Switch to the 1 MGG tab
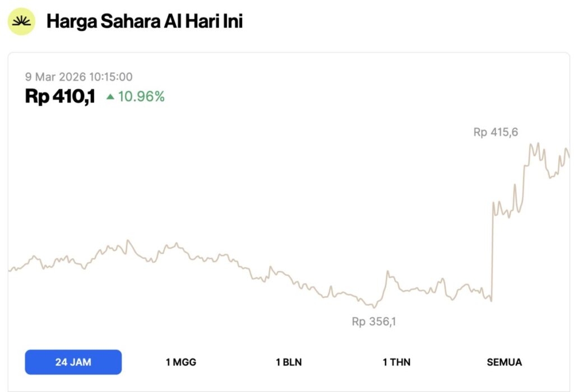This screenshot has height=392, width=574. (181, 362)
